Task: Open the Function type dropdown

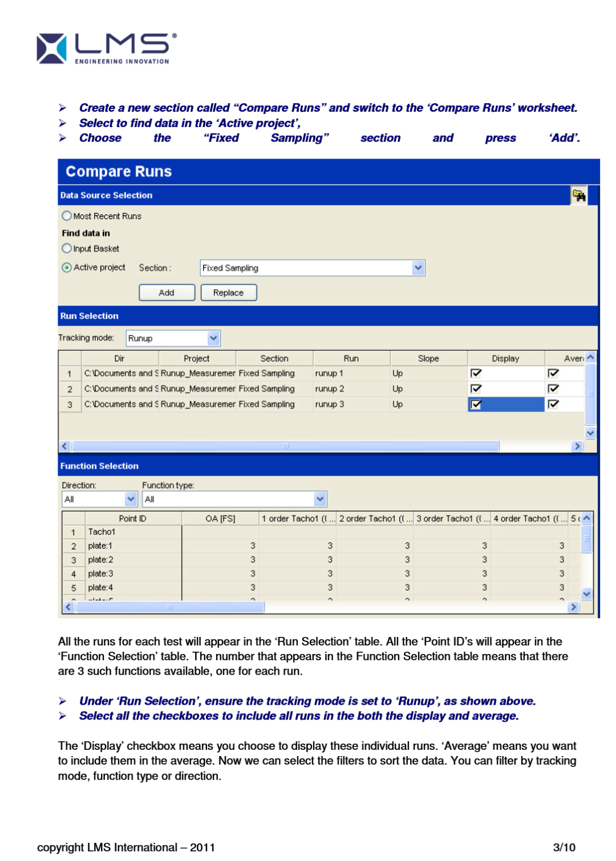Action: (x=234, y=499)
